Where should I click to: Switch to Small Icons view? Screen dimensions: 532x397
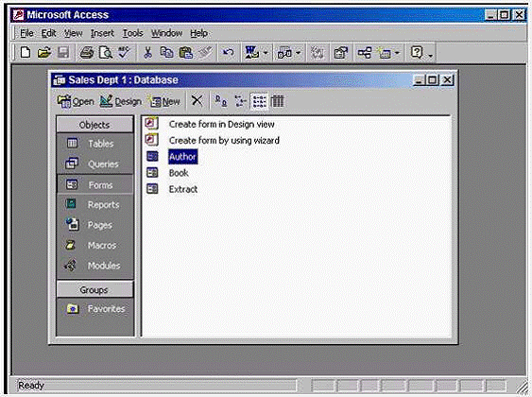tap(240, 101)
